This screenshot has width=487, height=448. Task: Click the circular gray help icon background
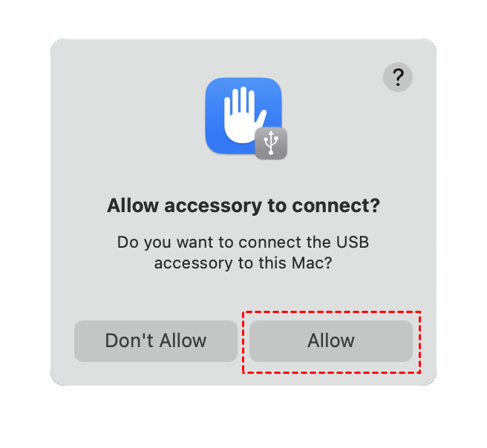point(398,77)
